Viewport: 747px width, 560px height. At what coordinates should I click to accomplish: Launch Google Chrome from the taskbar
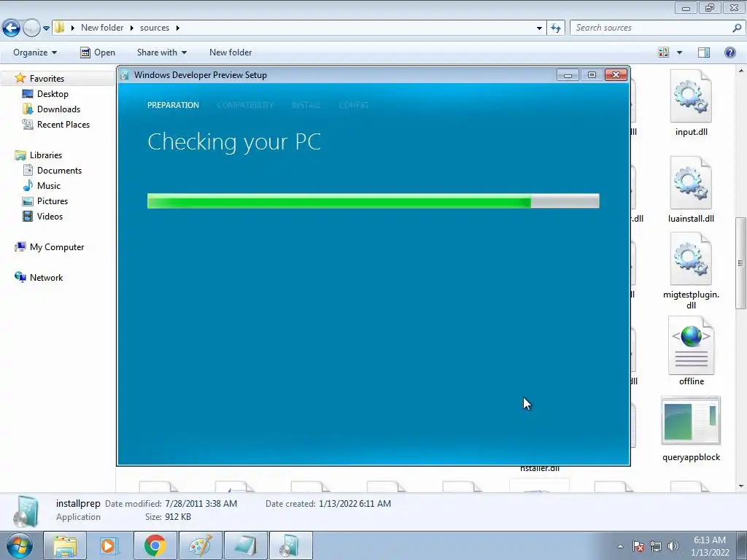155,545
